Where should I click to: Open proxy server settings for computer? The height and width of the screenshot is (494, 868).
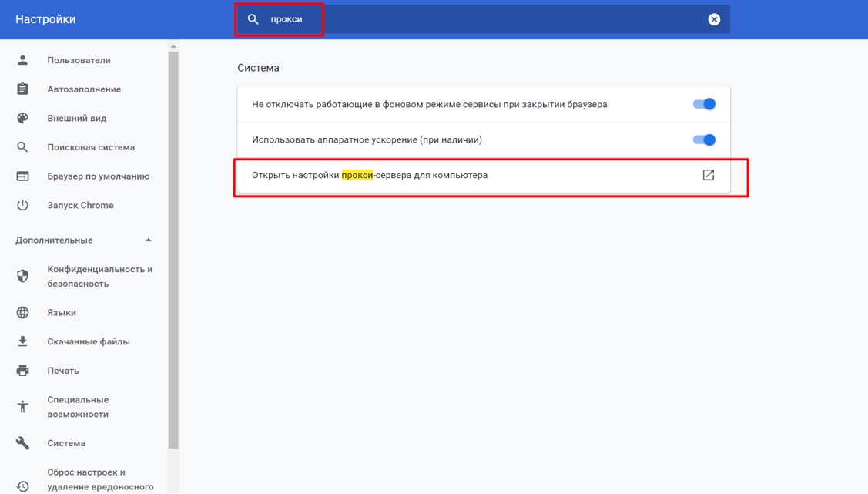tap(483, 175)
